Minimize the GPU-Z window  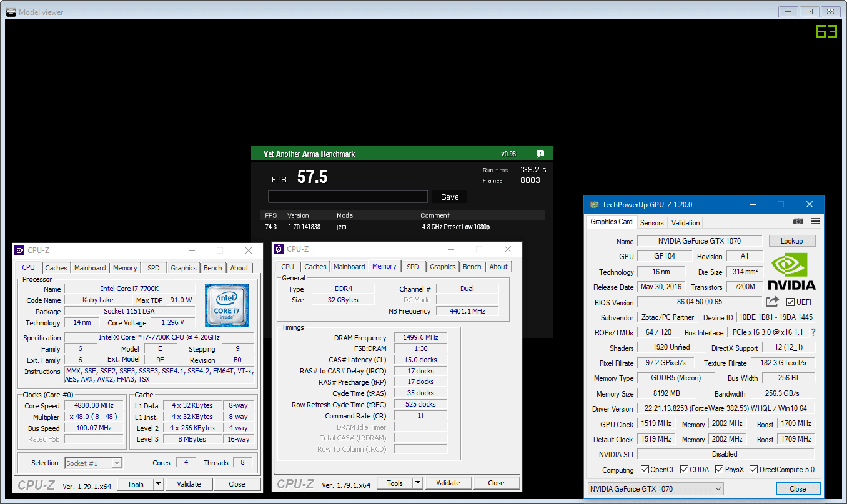click(752, 204)
